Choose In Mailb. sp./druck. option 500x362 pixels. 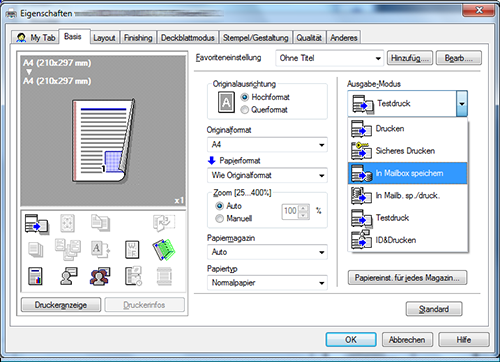(408, 195)
